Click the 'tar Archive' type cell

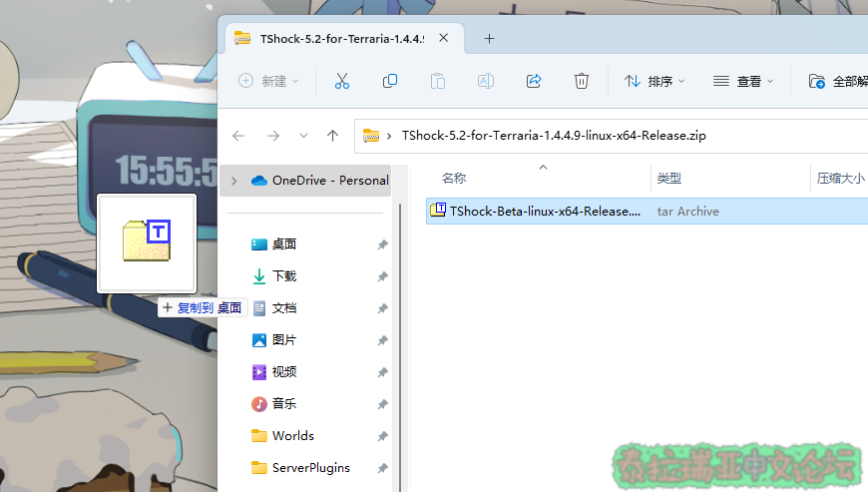click(x=687, y=212)
